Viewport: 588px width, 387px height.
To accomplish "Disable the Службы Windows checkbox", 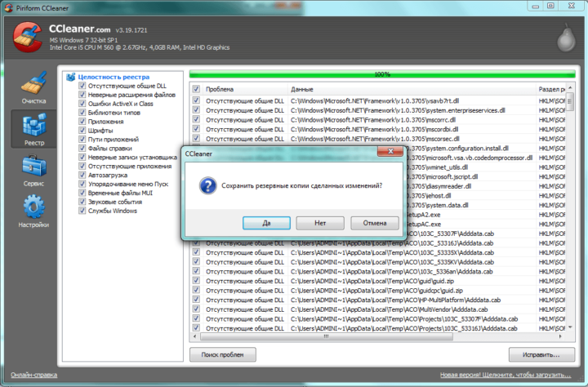I will point(82,211).
